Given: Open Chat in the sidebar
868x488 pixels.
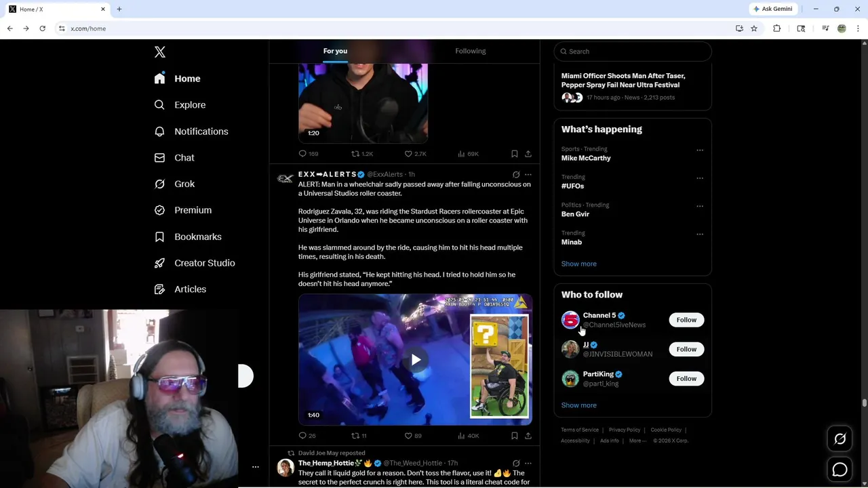Looking at the screenshot, I should click(x=174, y=157).
